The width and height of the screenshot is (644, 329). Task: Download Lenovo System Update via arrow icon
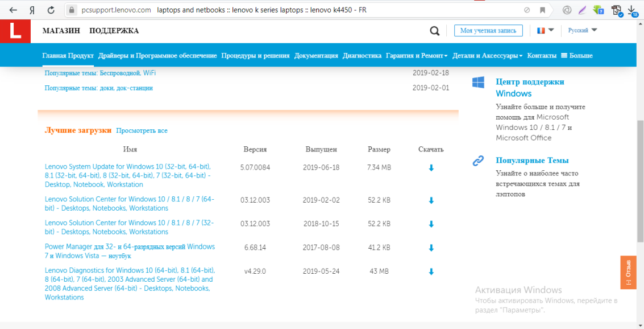[x=431, y=168]
